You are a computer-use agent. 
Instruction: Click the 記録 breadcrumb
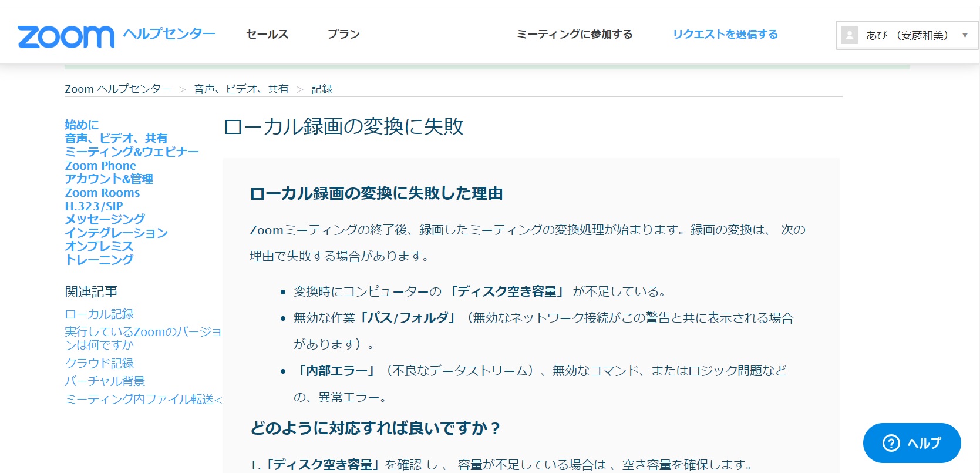[322, 89]
